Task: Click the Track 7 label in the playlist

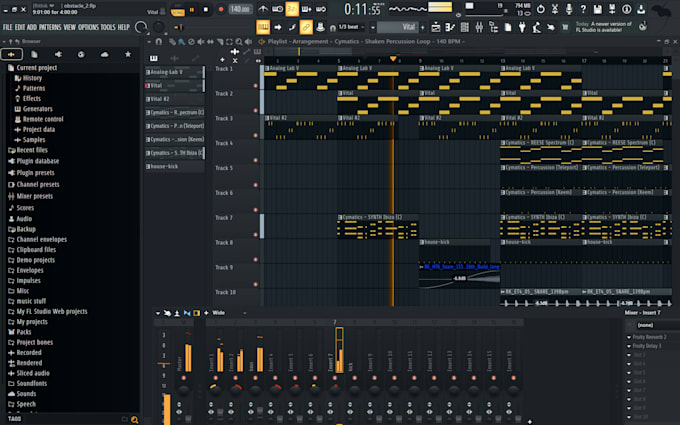Action: click(224, 218)
